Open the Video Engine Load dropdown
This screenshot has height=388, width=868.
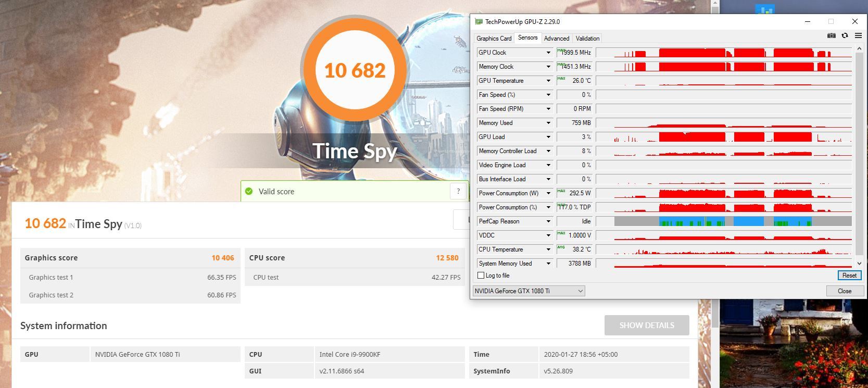tap(548, 165)
